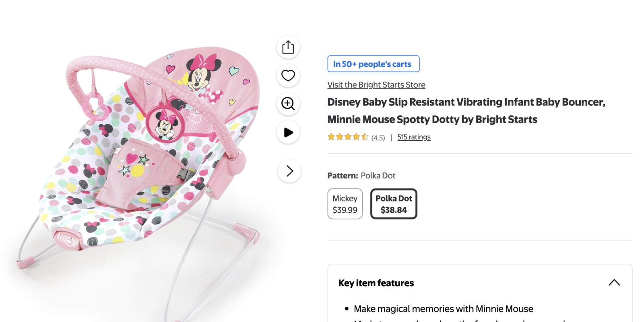Viewport: 644px width, 322px height.
Task: Add bouncer to favorites with heart icon
Action: (x=288, y=76)
